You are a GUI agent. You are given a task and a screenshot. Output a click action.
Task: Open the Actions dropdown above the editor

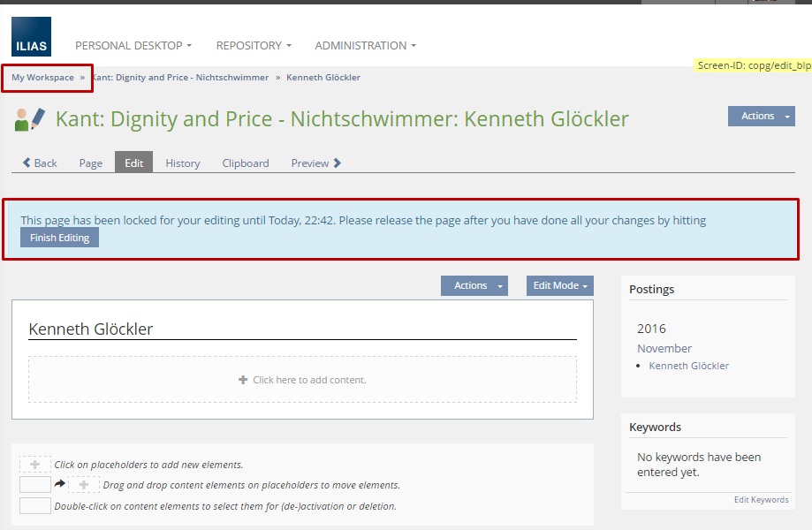pyautogui.click(x=474, y=285)
